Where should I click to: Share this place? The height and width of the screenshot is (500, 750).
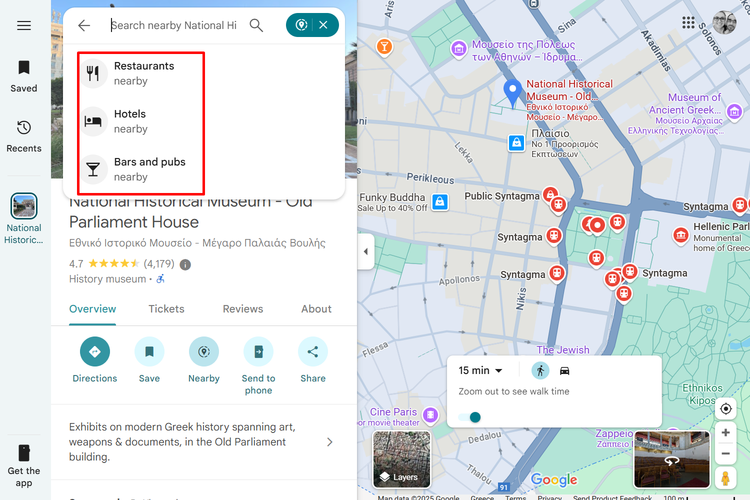point(313,360)
